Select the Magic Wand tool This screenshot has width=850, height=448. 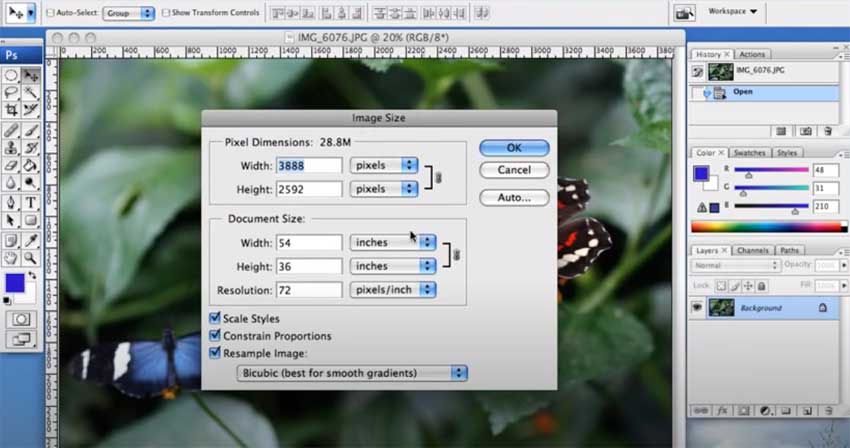(x=31, y=93)
